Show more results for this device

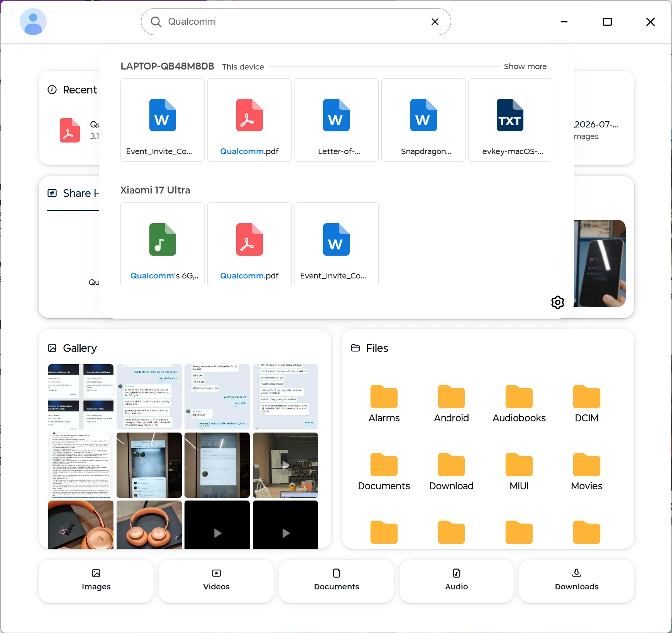525,66
